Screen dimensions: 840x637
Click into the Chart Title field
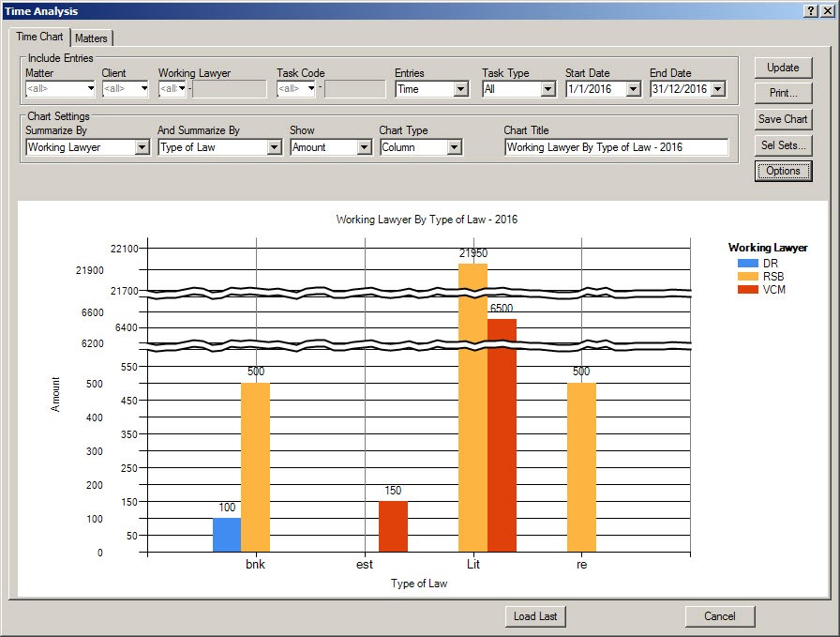[x=616, y=147]
